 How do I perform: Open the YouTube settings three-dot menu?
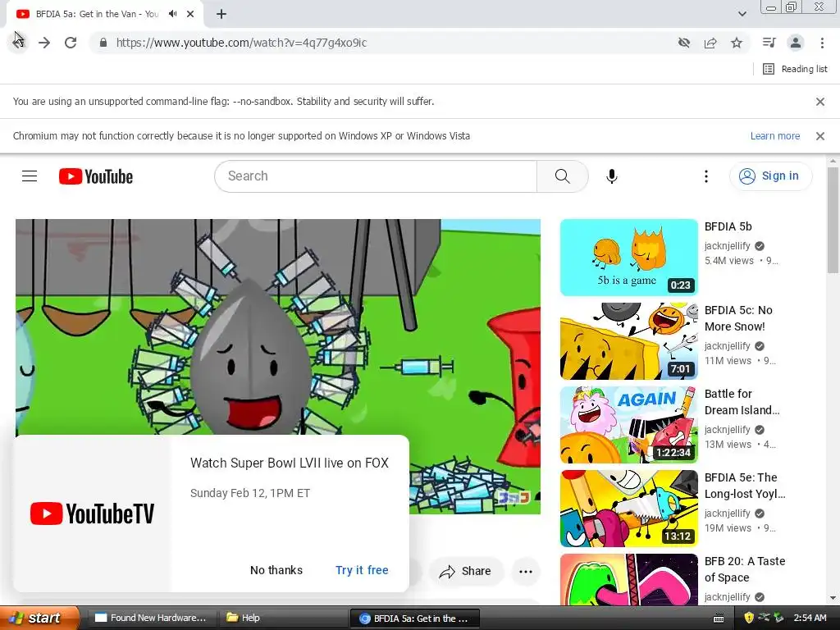pos(706,176)
